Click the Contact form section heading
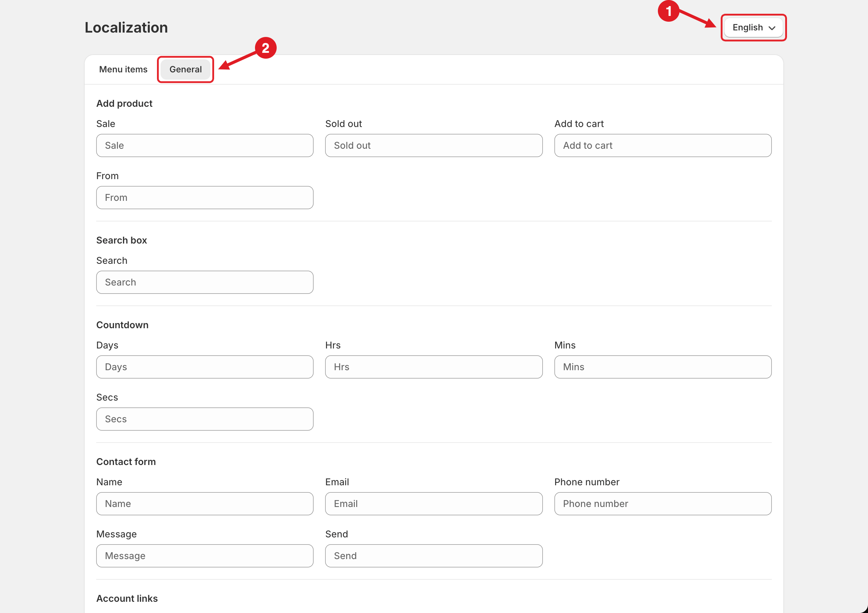Image resolution: width=868 pixels, height=613 pixels. tap(126, 462)
